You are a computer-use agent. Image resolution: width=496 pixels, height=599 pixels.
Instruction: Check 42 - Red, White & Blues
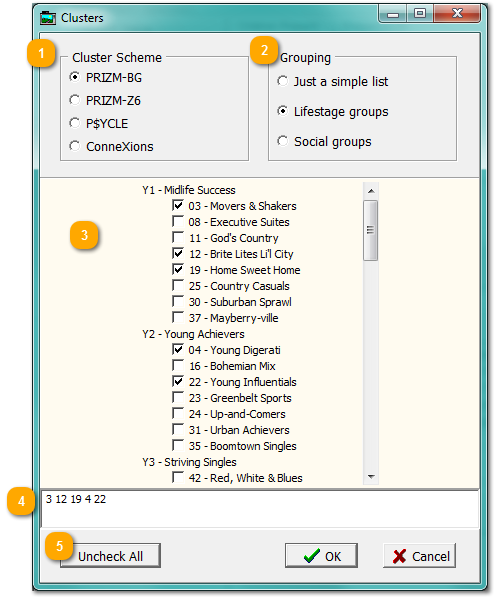pos(178,478)
